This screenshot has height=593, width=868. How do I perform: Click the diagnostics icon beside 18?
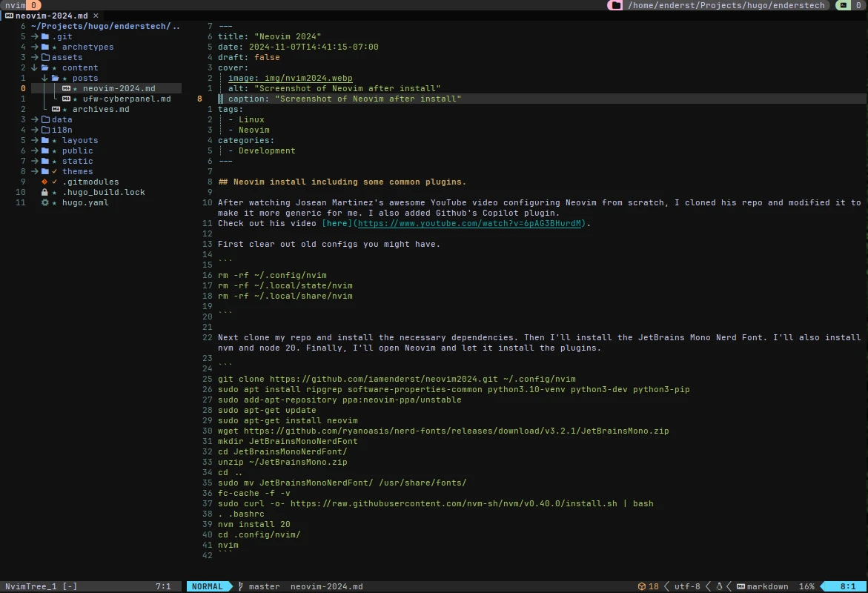pyautogui.click(x=642, y=586)
